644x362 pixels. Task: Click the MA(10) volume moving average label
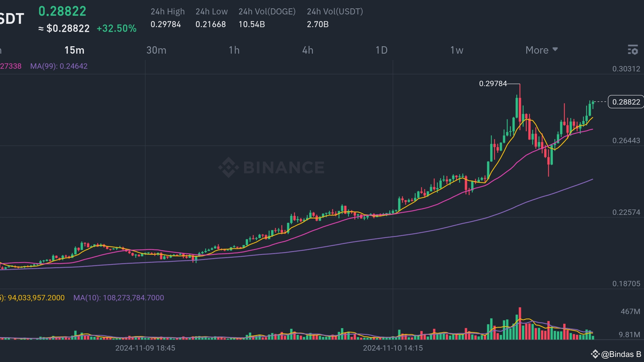[118, 298]
